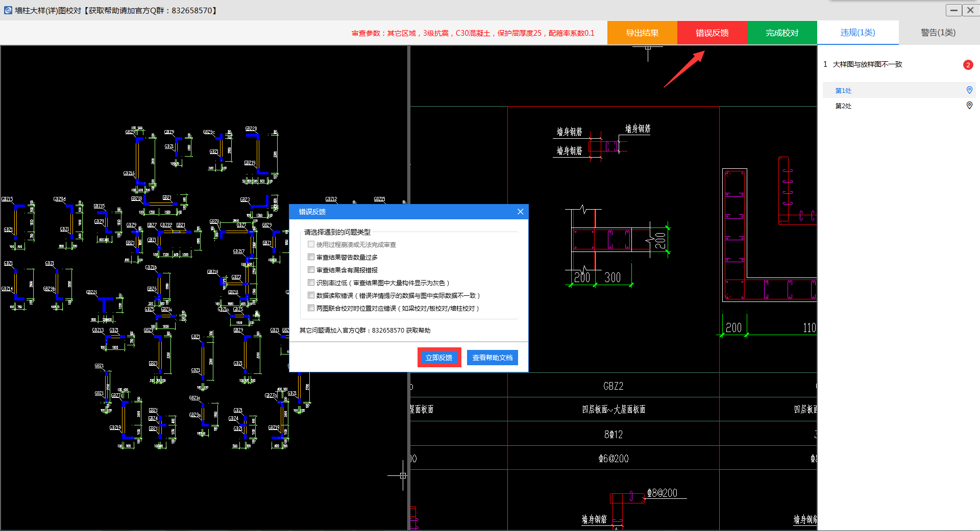The image size is (980, 531).
Task: Click orange 导出结果 button
Action: [642, 33]
